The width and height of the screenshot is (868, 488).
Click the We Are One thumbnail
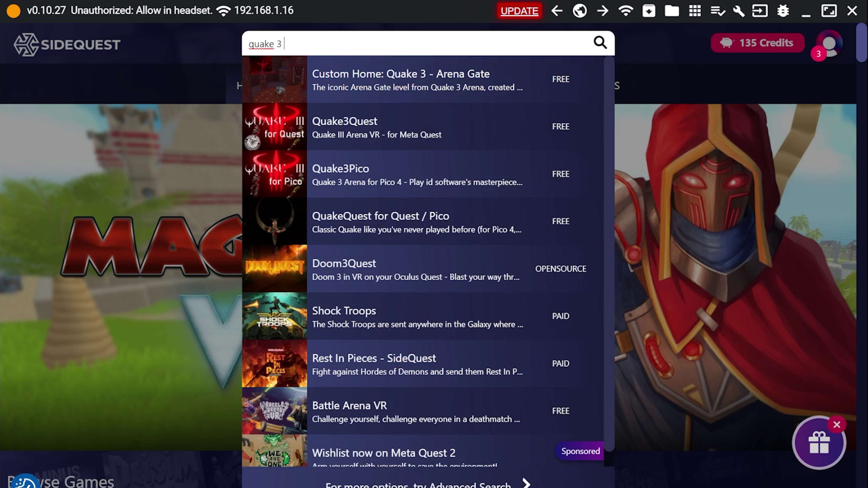point(274,451)
